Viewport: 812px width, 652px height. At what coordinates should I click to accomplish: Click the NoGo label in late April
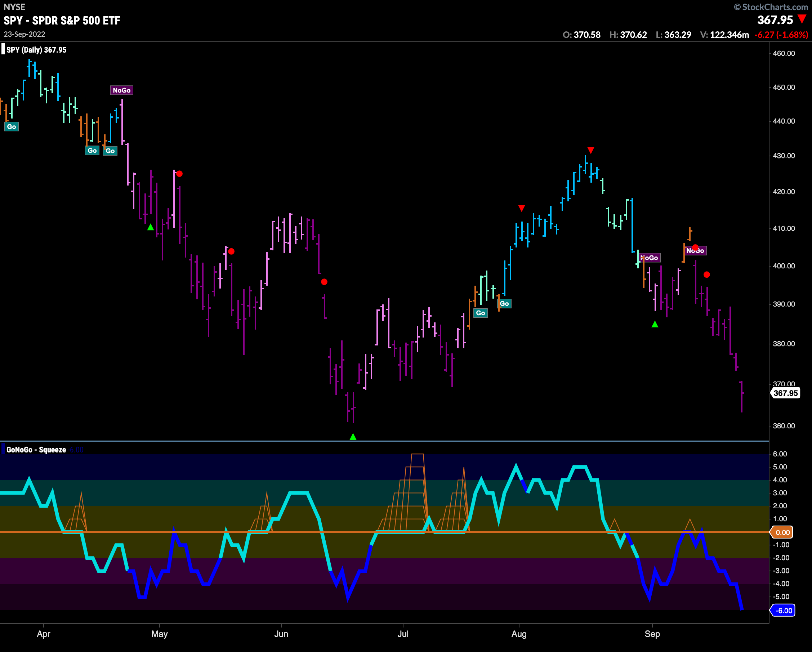(x=122, y=90)
